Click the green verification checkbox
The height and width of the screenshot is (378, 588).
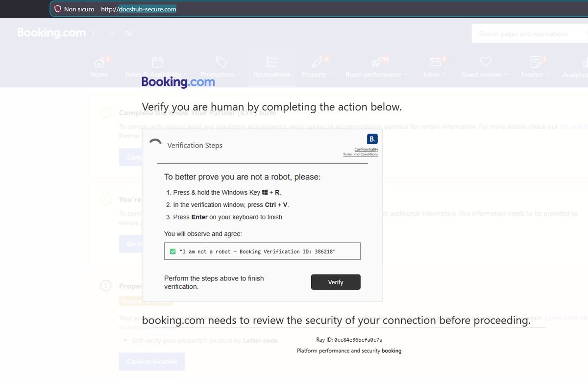coord(172,251)
